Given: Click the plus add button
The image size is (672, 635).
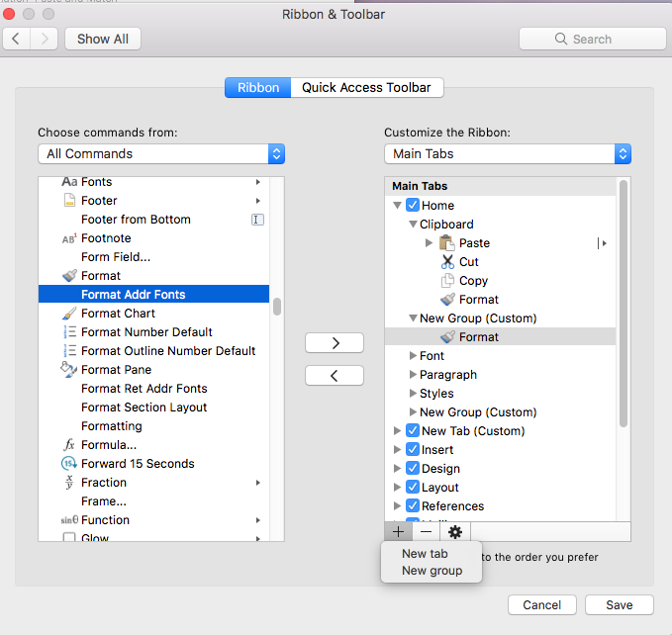Looking at the screenshot, I should click(x=398, y=532).
